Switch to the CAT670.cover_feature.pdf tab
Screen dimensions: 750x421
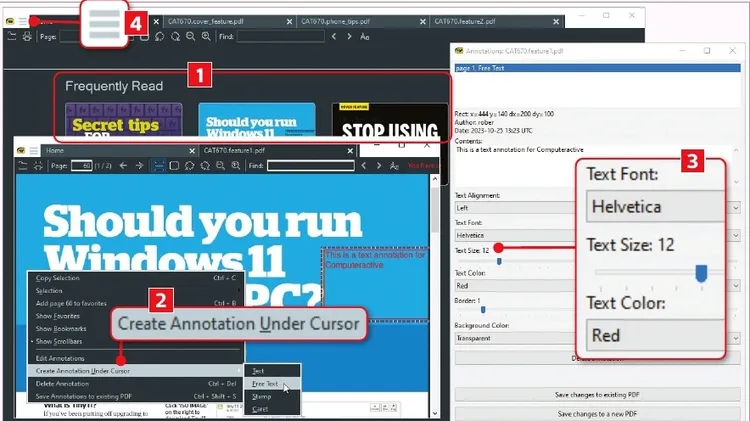[229, 22]
